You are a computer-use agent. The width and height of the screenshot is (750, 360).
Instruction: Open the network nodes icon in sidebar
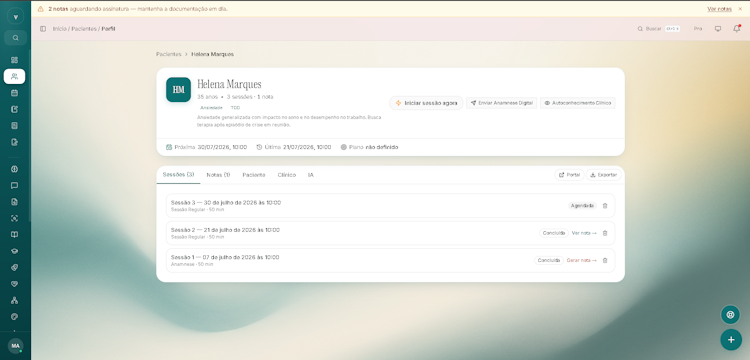[x=14, y=300]
